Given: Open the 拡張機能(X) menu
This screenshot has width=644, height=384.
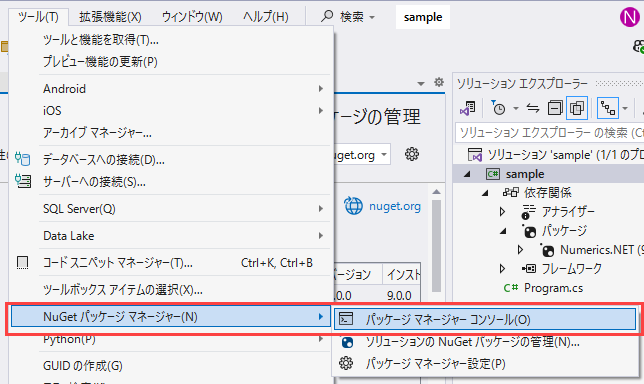Looking at the screenshot, I should click(110, 17).
